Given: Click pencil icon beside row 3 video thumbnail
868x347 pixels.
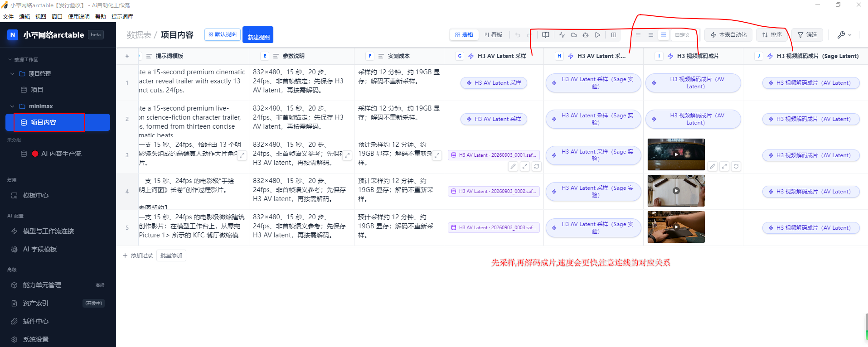Looking at the screenshot, I should point(713,166).
